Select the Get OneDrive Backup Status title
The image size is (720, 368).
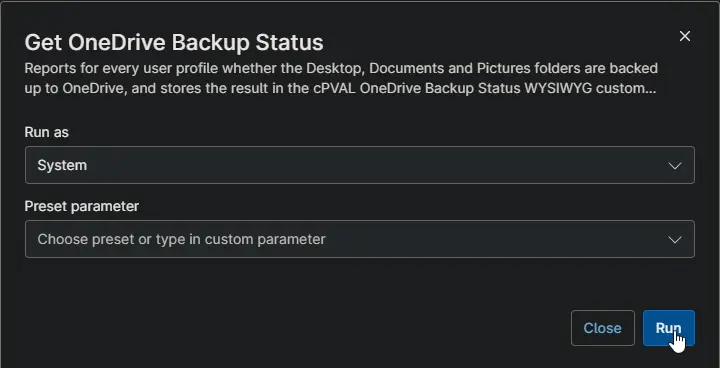tap(174, 42)
